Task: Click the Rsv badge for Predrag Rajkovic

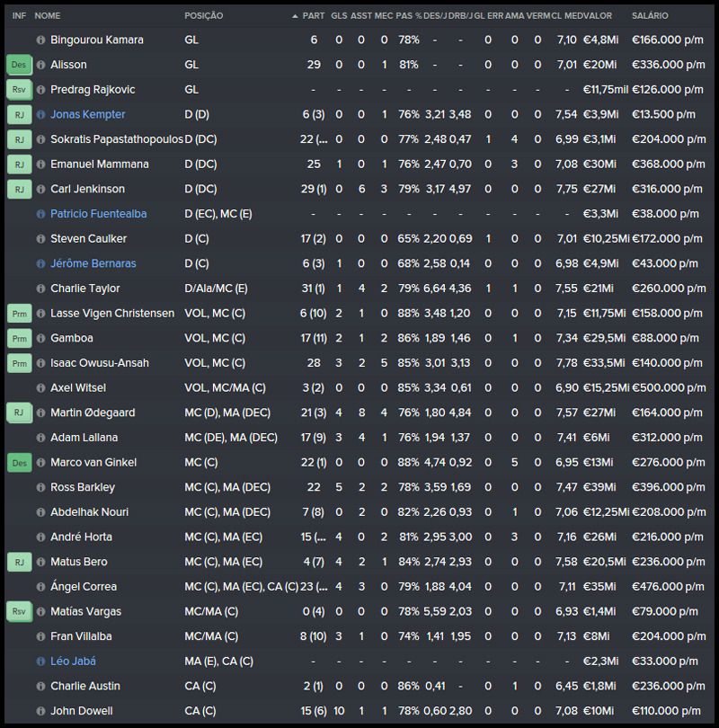Action: coord(19,90)
